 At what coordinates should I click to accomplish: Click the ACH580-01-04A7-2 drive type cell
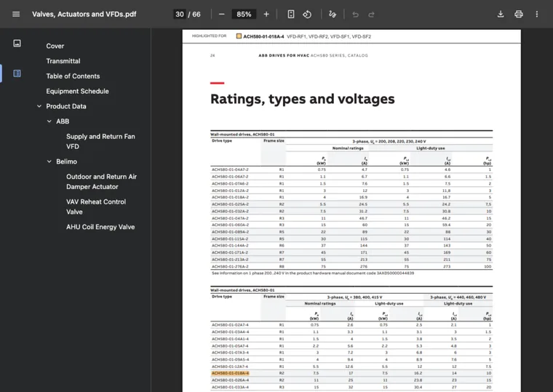pos(230,169)
